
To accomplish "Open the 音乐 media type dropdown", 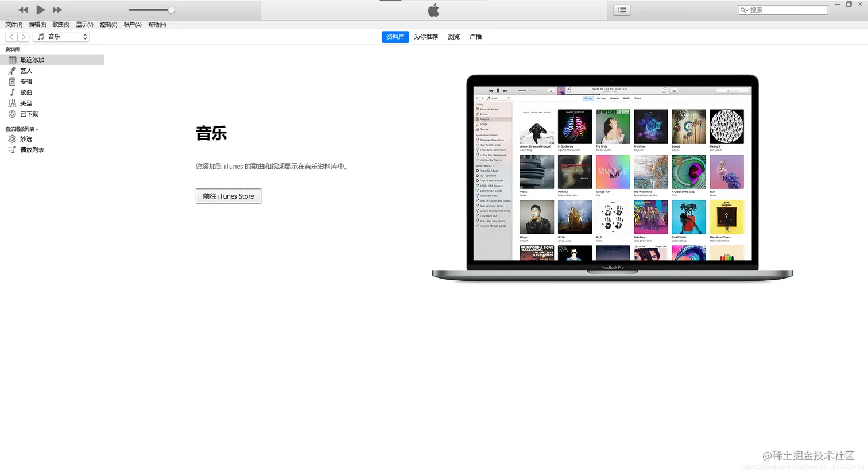I will 61,36.
